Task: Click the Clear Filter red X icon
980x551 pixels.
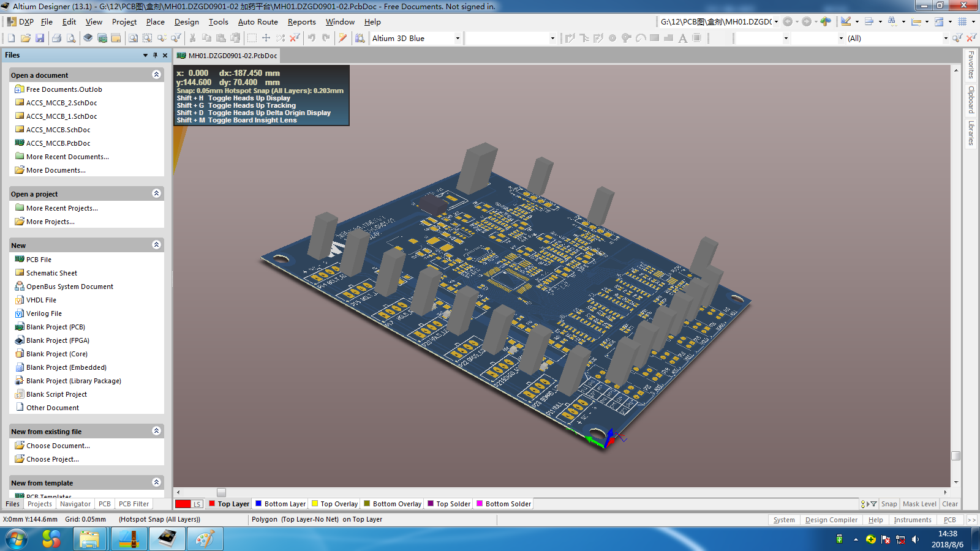Action: click(x=295, y=38)
